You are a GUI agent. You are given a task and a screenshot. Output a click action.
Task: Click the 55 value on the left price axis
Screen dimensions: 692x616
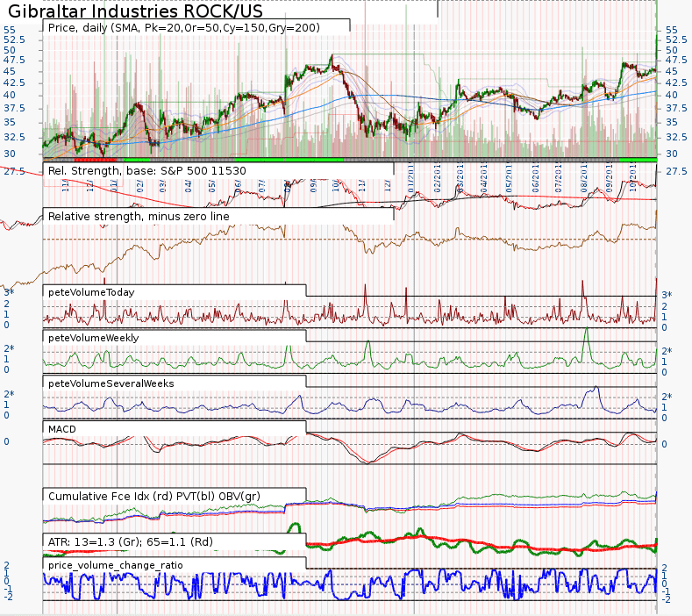[10, 30]
